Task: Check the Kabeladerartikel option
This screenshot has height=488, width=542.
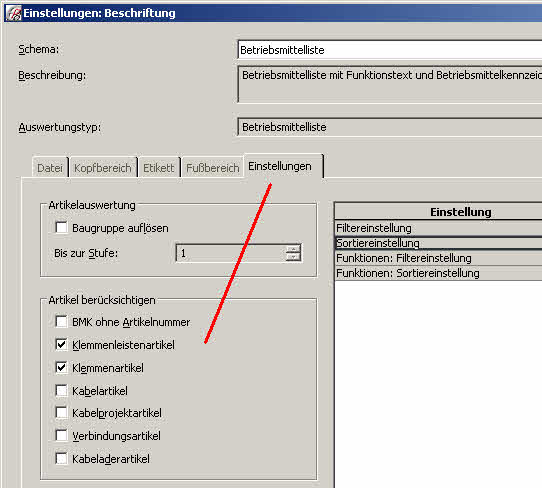Action: pos(62,458)
